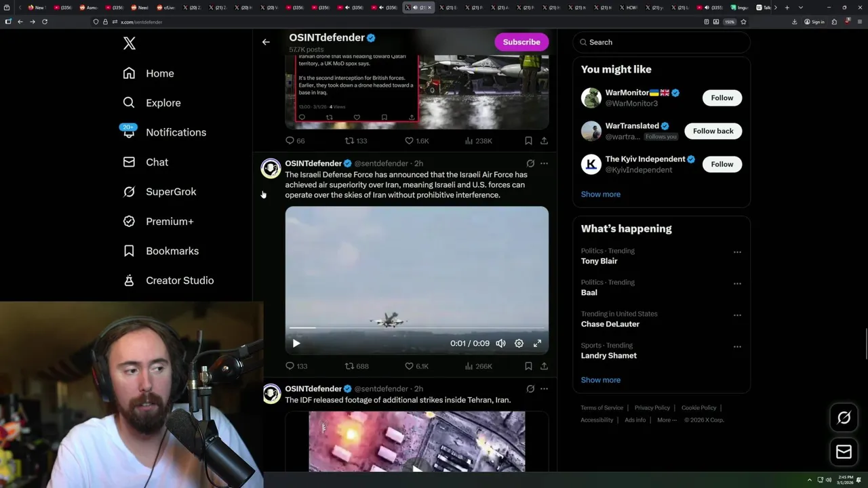The width and height of the screenshot is (868, 488).
Task: Open a new browser tab
Action: (787, 7)
